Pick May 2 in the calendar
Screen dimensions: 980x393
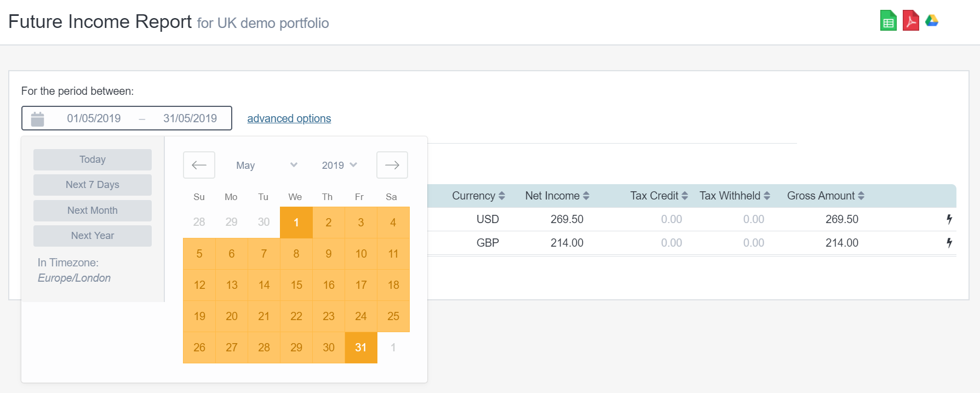(x=329, y=223)
